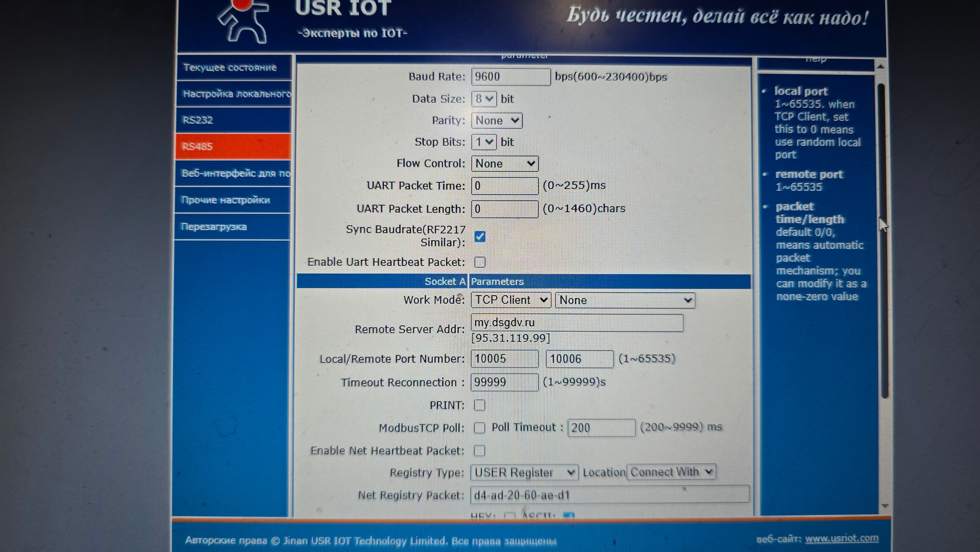Enable Uart Heartbeat Packet checkbox
The image size is (980, 552).
(480, 262)
